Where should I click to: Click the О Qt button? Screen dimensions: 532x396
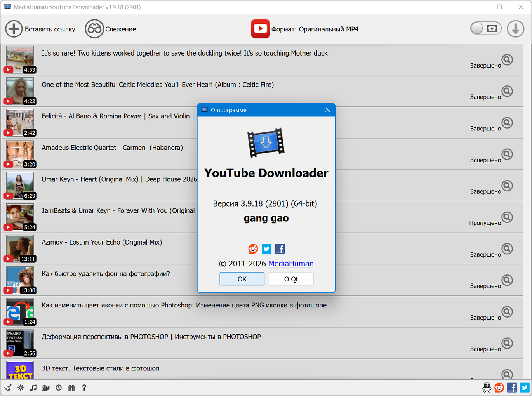[291, 279]
